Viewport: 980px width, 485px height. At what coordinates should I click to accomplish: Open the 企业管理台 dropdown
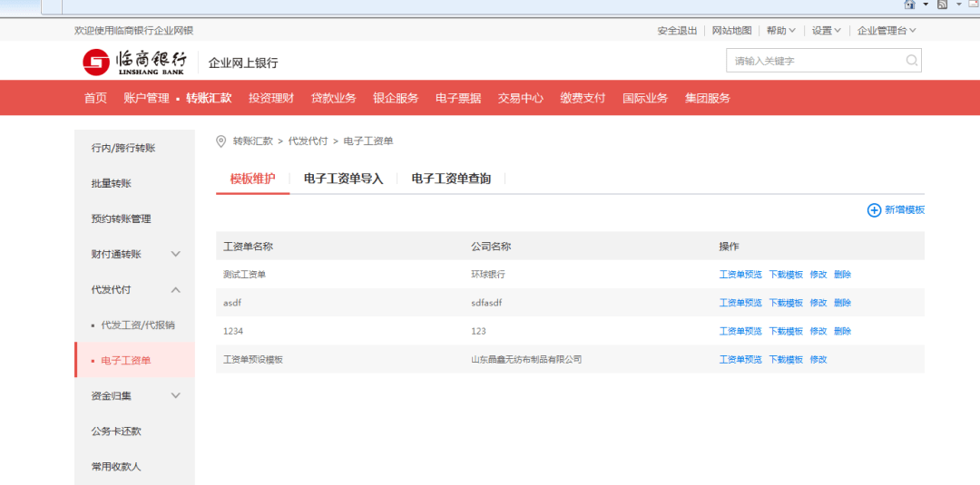click(x=887, y=31)
